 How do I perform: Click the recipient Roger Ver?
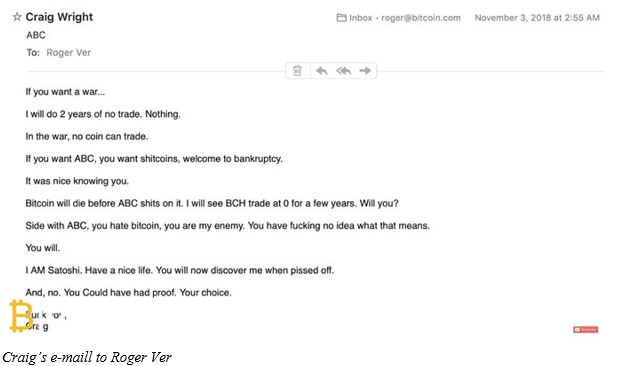click(x=68, y=52)
